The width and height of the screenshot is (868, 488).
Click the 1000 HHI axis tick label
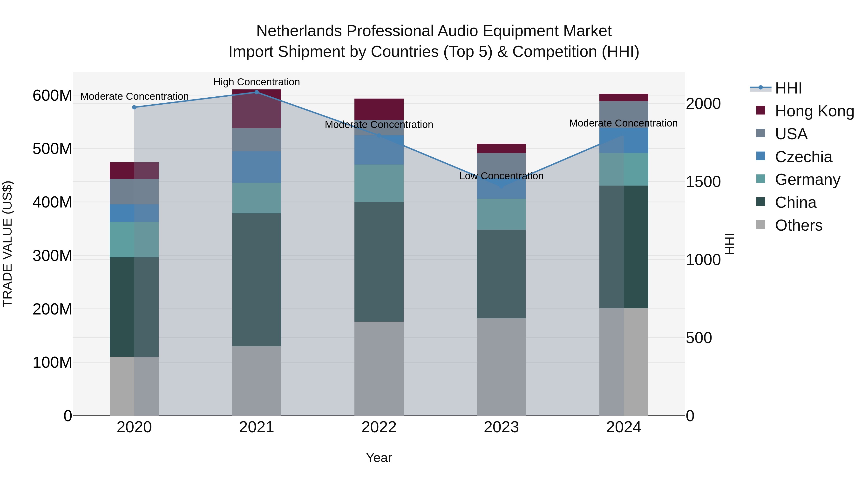pyautogui.click(x=704, y=260)
